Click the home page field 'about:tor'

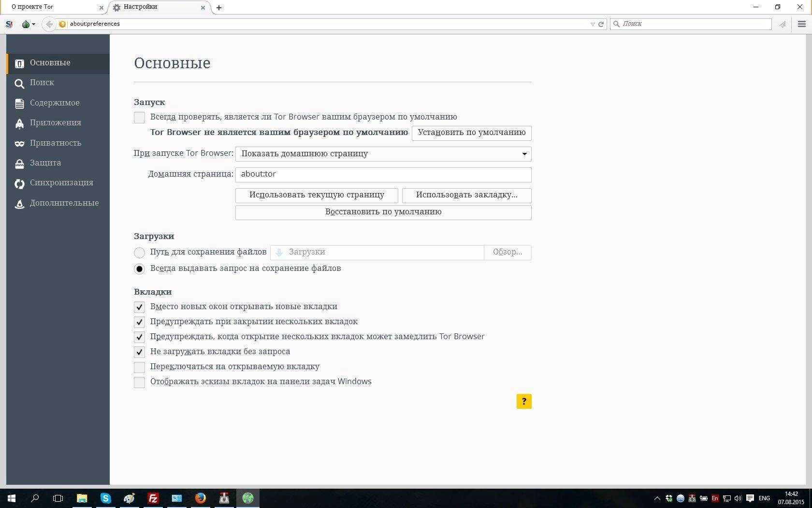383,175
